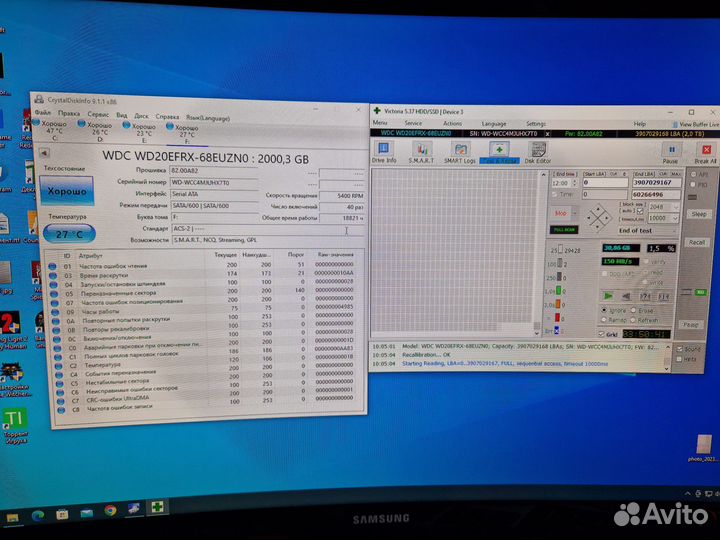Click View Buffer Live in Victoria menu bar

pyautogui.click(x=695, y=124)
